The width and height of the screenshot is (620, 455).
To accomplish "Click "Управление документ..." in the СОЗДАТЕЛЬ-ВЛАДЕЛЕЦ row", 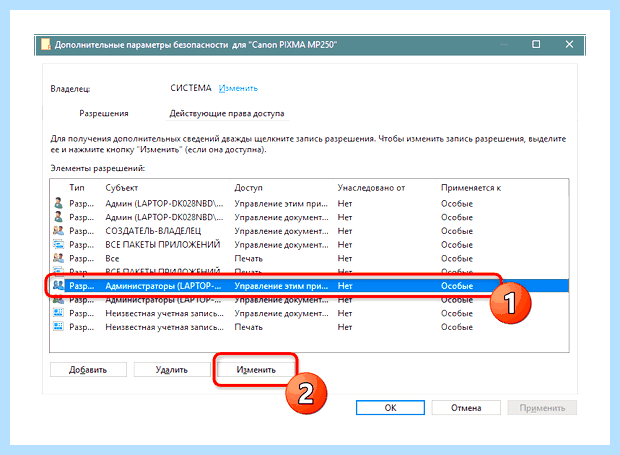I will (x=281, y=230).
